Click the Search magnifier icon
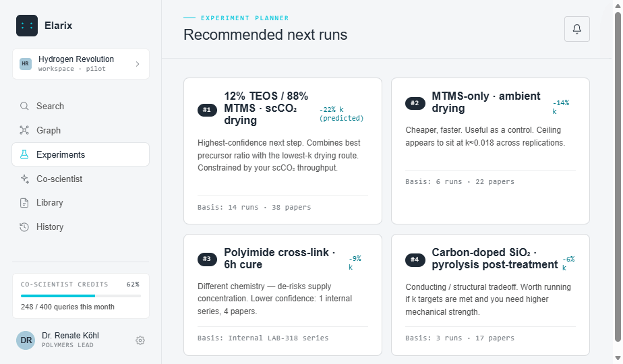Screen dimensions: 623x364 [x=24, y=106]
